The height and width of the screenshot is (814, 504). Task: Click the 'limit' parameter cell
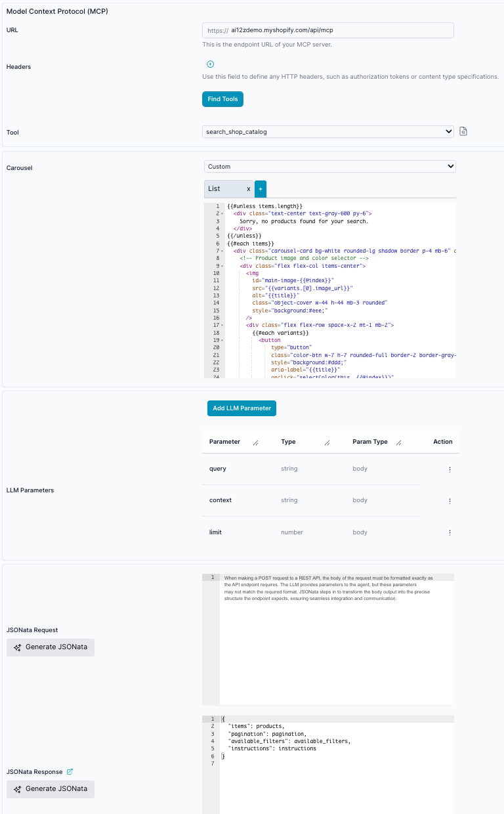click(x=215, y=532)
